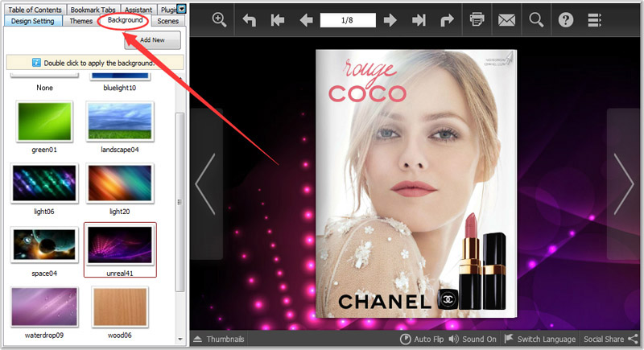Image resolution: width=644 pixels, height=350 pixels.
Task: Go to previous page arrow in toolbar
Action: tap(306, 21)
